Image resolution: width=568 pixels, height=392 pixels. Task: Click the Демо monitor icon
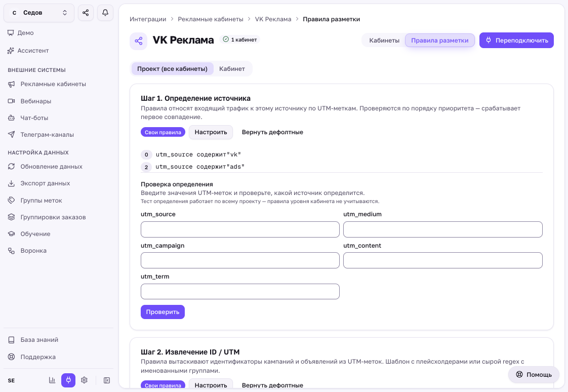11,32
